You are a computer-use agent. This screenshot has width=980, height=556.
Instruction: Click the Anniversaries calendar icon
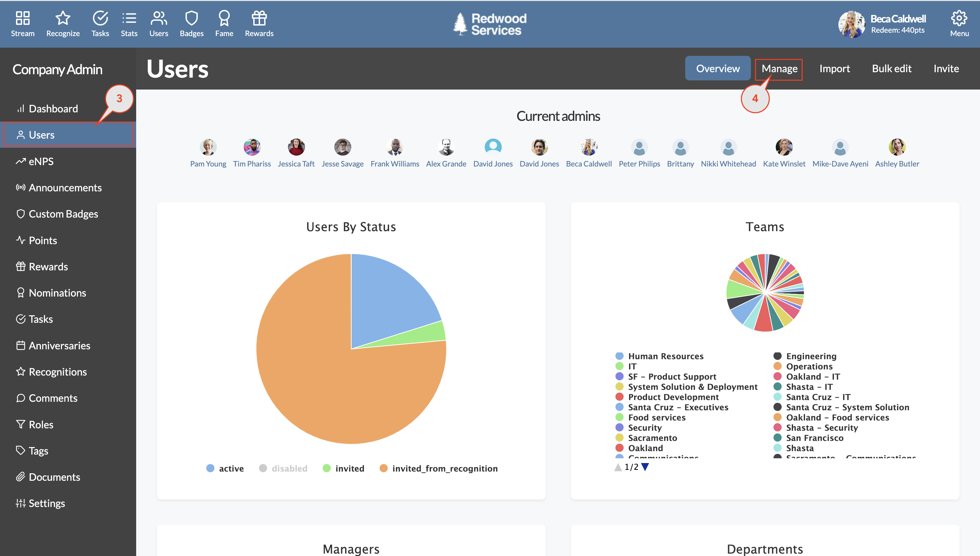click(21, 345)
